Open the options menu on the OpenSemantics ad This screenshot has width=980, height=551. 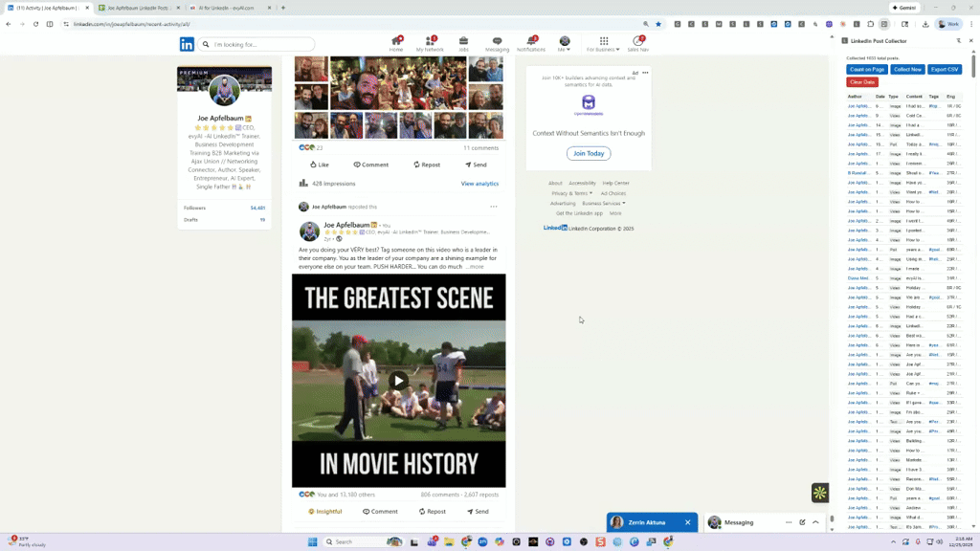pos(646,72)
